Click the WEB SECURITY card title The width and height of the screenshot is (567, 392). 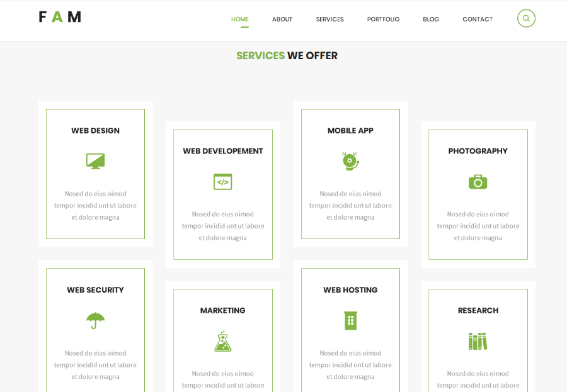coord(96,290)
